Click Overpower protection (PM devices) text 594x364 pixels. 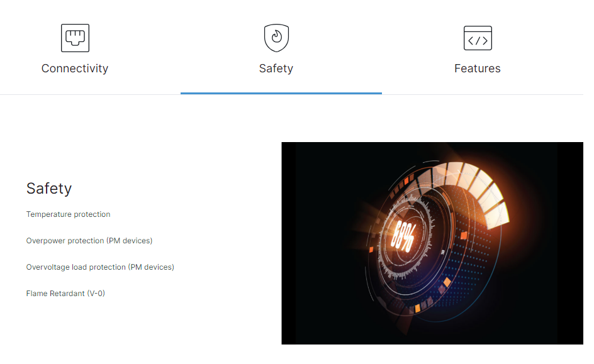point(89,241)
